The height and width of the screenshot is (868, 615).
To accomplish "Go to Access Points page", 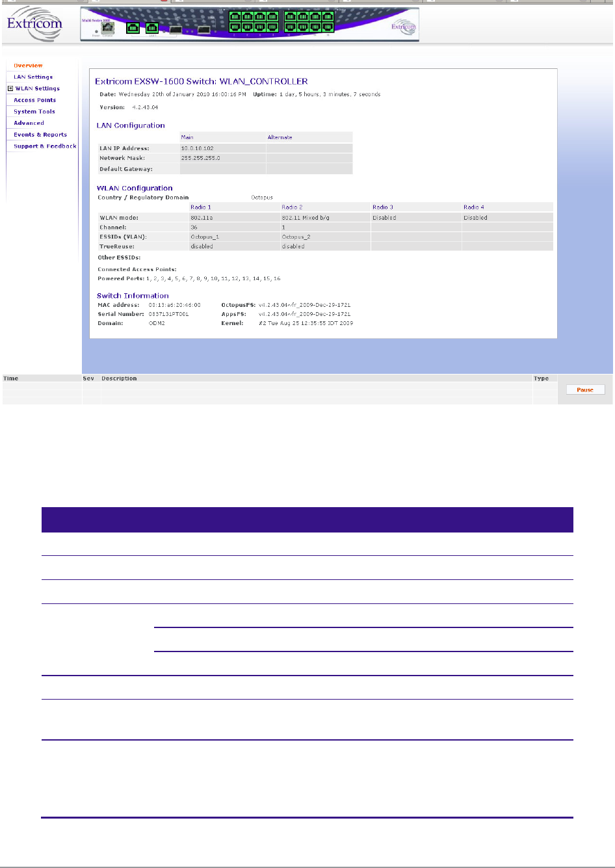I will [35, 100].
